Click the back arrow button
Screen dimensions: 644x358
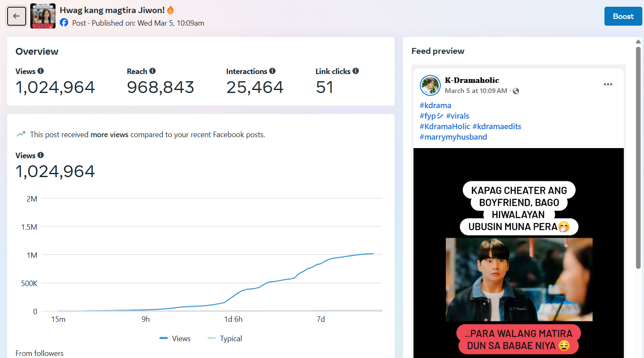coord(16,16)
